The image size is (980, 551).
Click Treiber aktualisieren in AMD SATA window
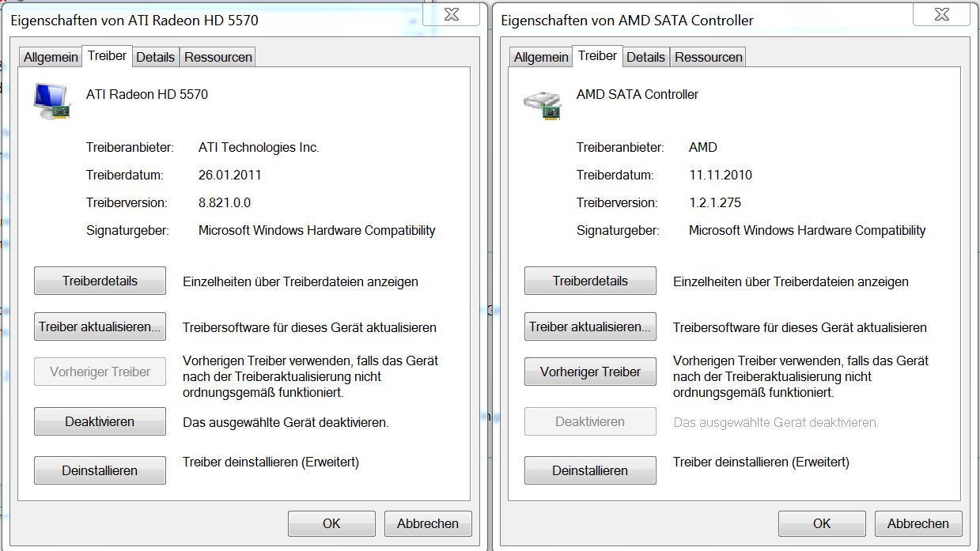pos(590,326)
